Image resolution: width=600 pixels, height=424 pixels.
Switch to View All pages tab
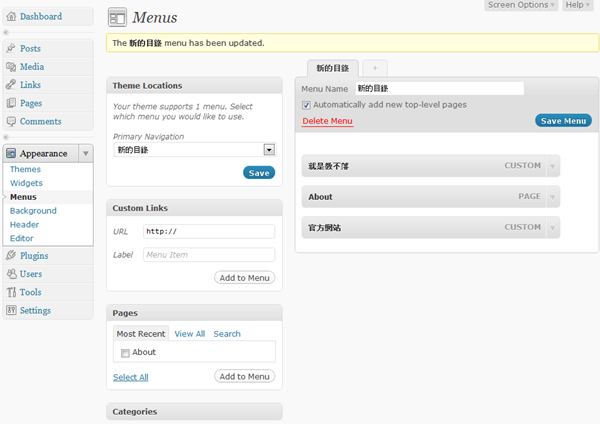190,334
